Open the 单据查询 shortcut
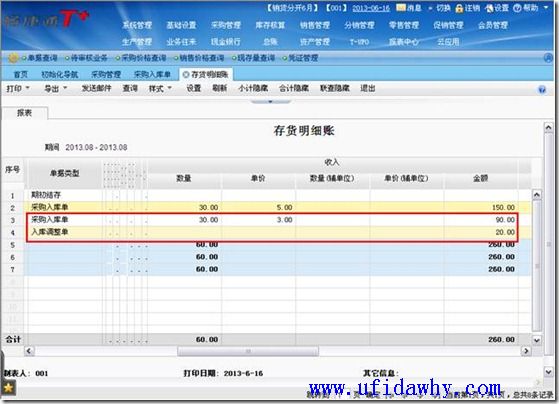559x404 pixels. [x=42, y=58]
